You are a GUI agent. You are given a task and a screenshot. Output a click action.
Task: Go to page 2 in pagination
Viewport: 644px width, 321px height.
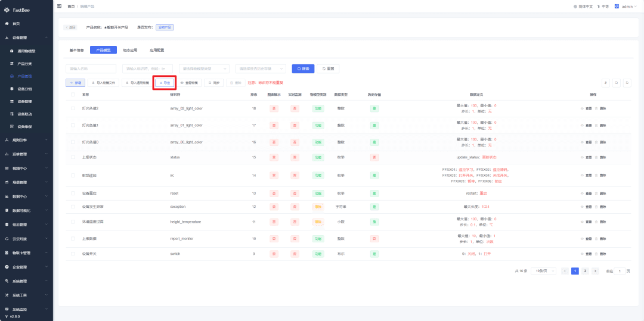click(586, 271)
